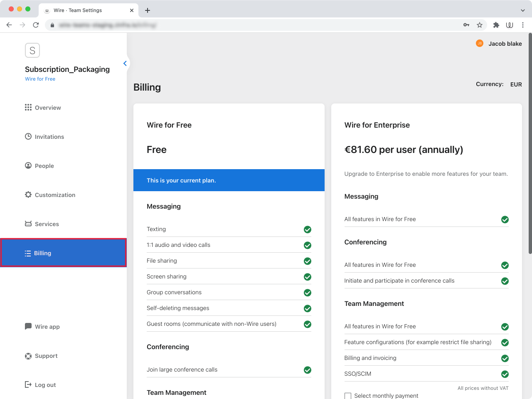Viewport: 532px width, 399px height.
Task: Click the Customization gear icon
Action: click(28, 195)
